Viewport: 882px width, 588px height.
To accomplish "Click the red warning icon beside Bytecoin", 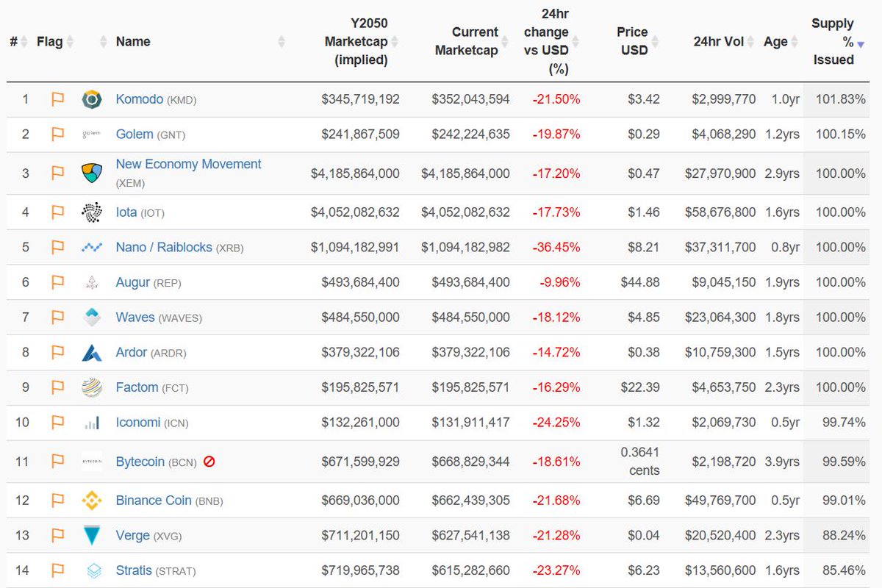I will click(209, 462).
